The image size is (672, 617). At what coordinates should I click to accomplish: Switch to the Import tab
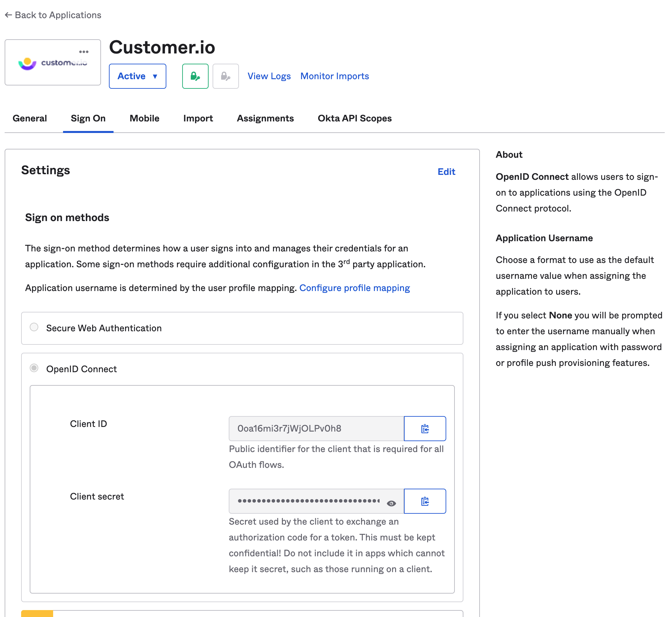pyautogui.click(x=198, y=118)
